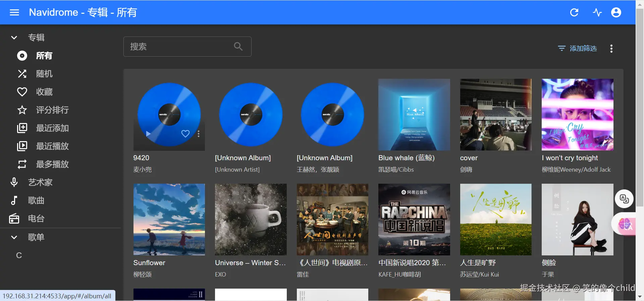Open the [Unknown Album] by [Unknown Artist] cover
Image resolution: width=644 pixels, height=301 pixels.
click(251, 115)
